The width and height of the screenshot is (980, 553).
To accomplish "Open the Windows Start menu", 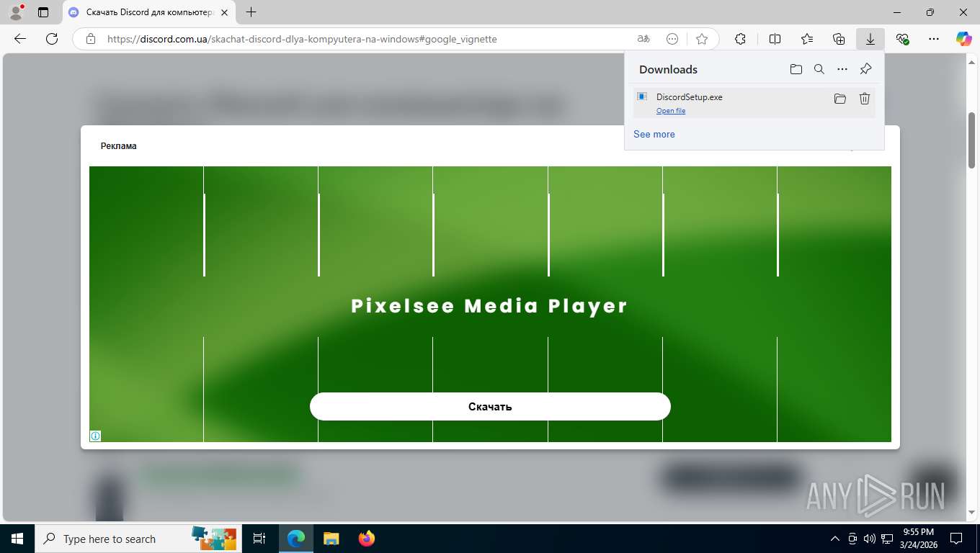I will [x=17, y=539].
